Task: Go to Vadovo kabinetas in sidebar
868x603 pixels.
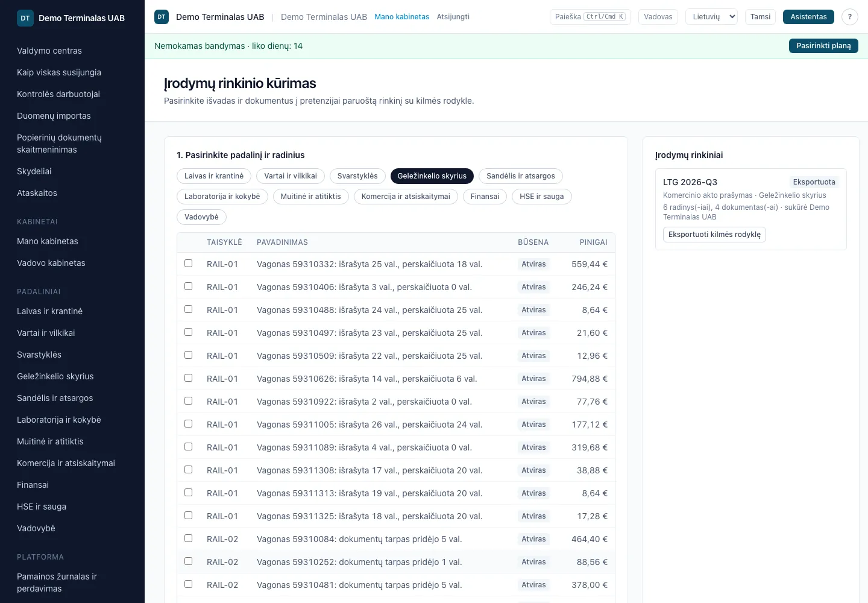Action: coord(51,263)
